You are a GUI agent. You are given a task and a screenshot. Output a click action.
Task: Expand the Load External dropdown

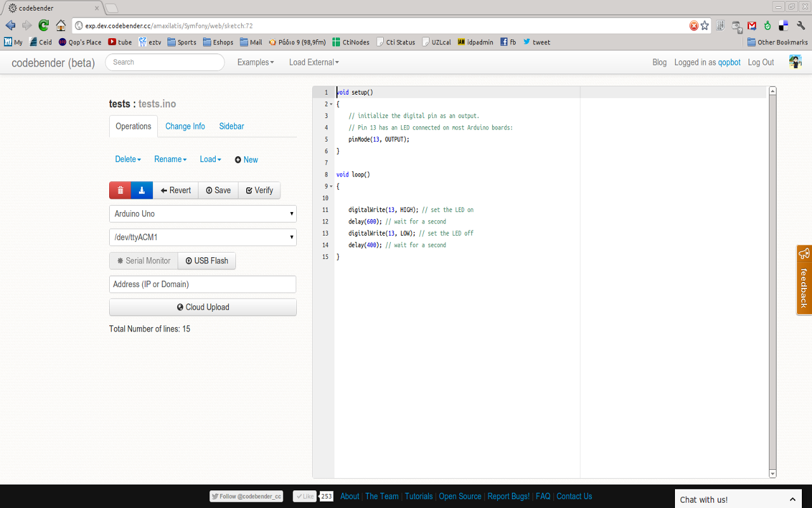point(314,62)
